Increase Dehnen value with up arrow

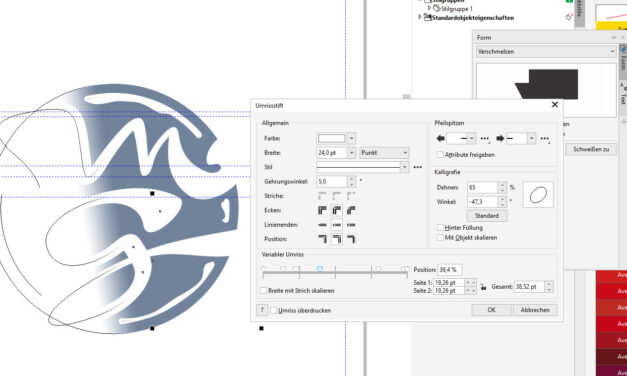(502, 185)
